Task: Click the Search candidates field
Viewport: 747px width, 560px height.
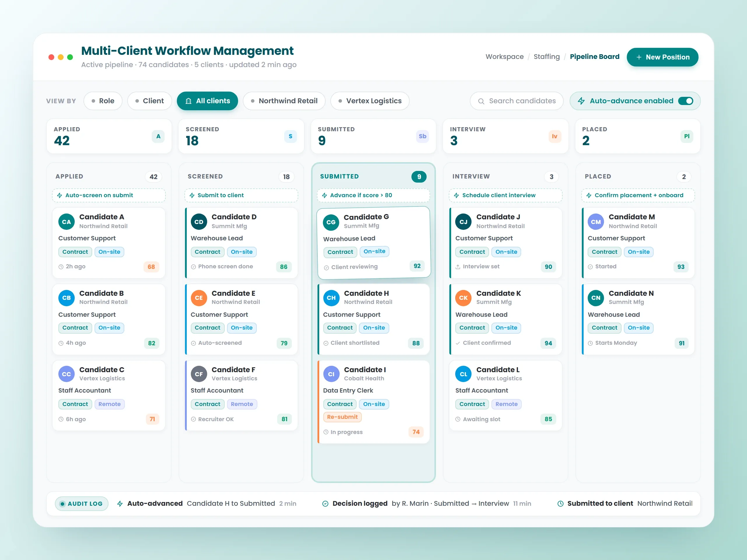Action: [517, 101]
